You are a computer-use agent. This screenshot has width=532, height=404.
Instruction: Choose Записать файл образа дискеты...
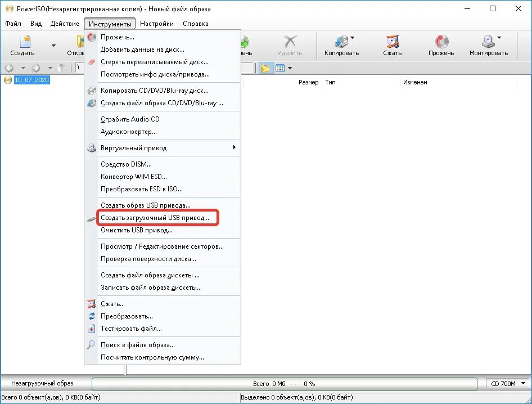click(163, 288)
